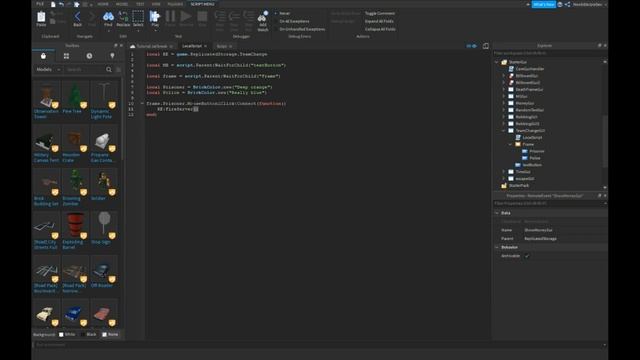Select the Pine Tree model thumbnail
Viewport: 640px width, 360px height.
[x=75, y=98]
